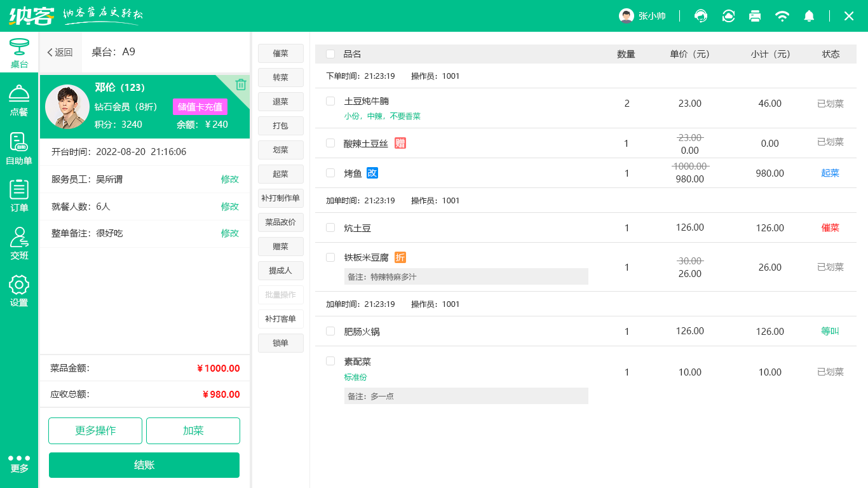Open the notification bell
This screenshot has width=868, height=488.
click(x=809, y=16)
